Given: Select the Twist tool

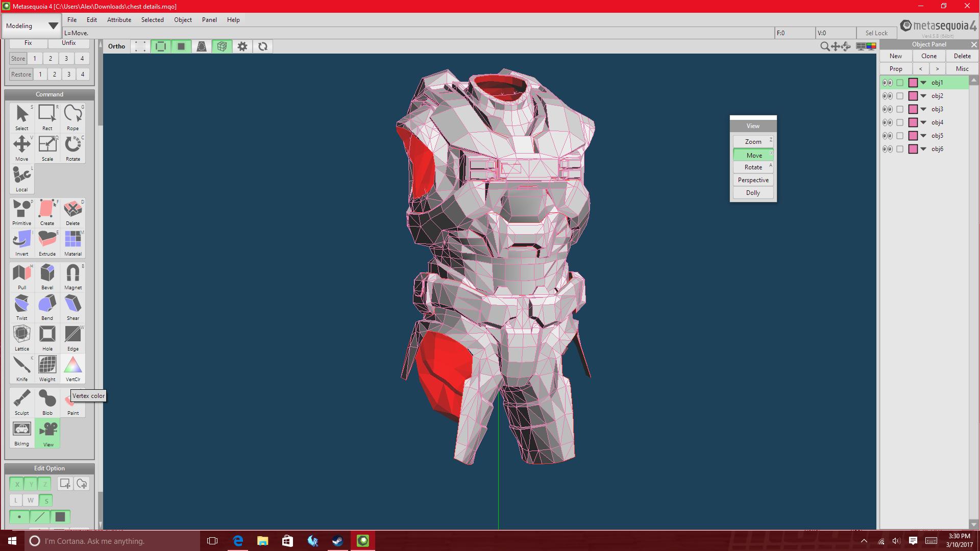Looking at the screenshot, I should click(22, 307).
